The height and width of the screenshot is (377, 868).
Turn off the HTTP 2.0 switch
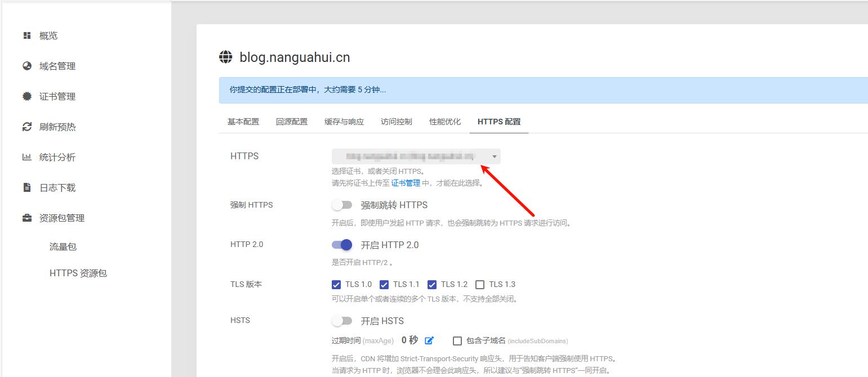pos(342,245)
